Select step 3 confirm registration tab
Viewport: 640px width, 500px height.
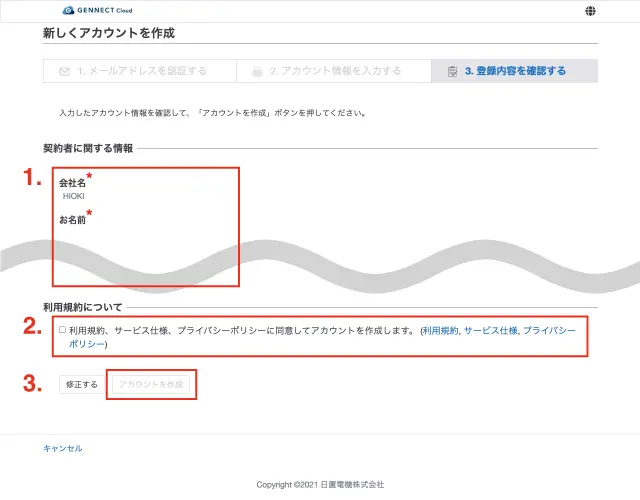coord(514,71)
